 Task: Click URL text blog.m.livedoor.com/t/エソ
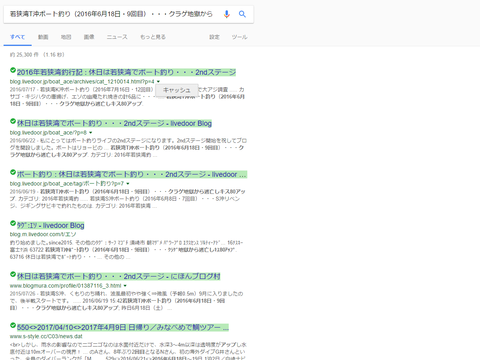[x=43, y=234]
